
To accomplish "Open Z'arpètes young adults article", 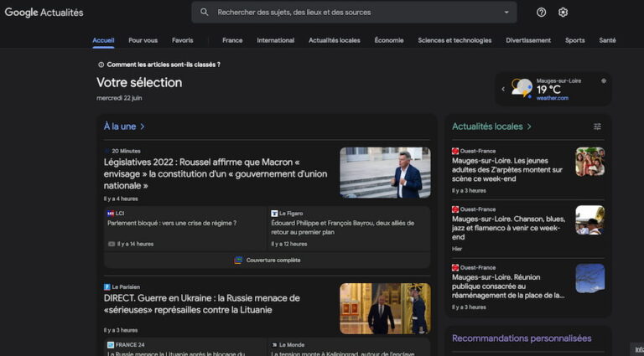I will point(507,170).
